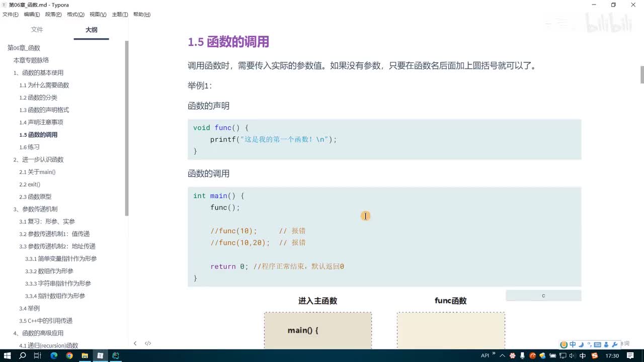
Task: Open outline entry 3.3 参数传递机制2：地址传递
Action: click(x=57, y=246)
